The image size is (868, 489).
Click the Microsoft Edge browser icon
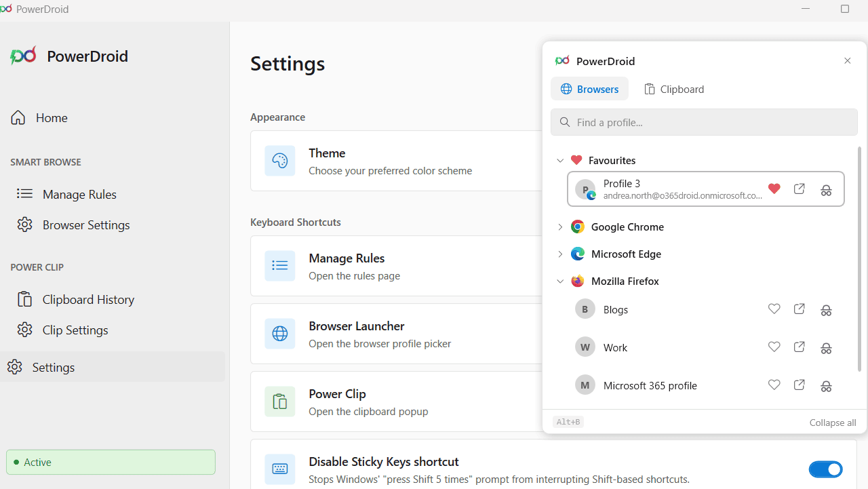(578, 254)
